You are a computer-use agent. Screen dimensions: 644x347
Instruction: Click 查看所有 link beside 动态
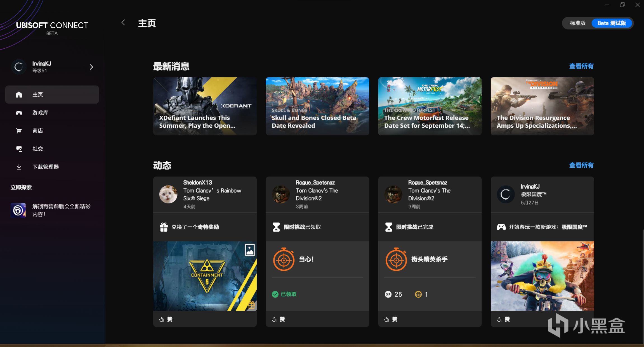(581, 165)
